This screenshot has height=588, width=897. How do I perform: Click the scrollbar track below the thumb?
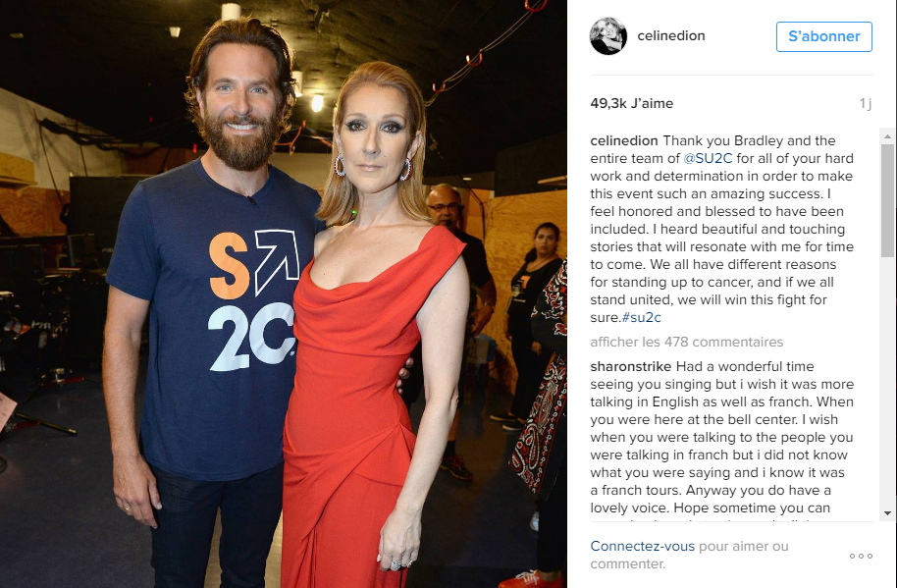coord(887,382)
